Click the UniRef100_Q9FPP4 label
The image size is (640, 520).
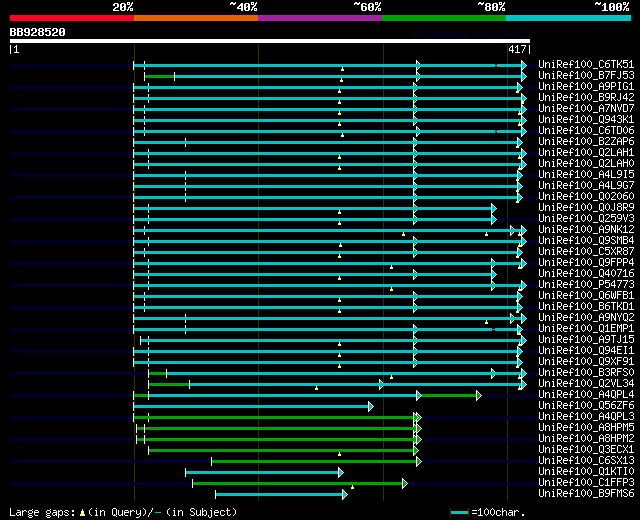coord(586,263)
